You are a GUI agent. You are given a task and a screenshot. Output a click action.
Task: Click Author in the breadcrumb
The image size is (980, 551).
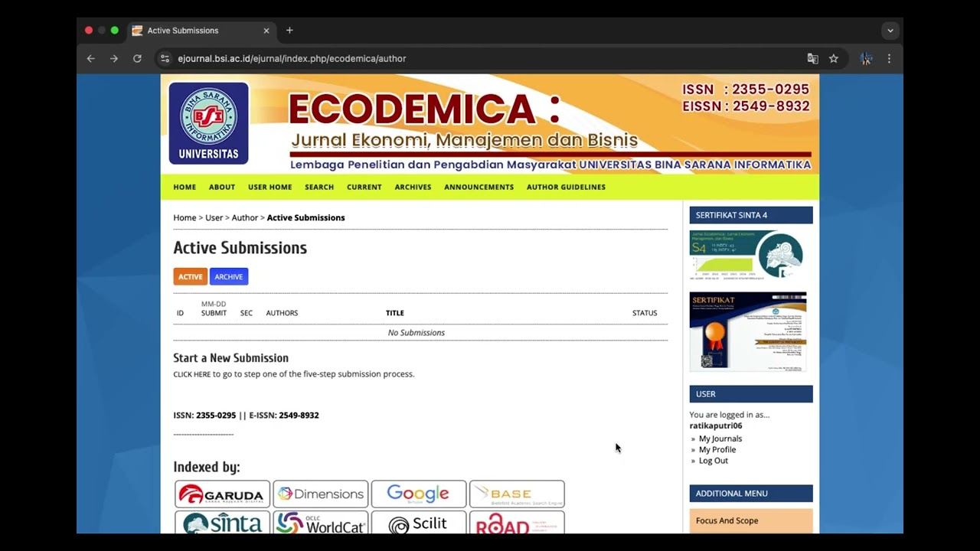245,217
